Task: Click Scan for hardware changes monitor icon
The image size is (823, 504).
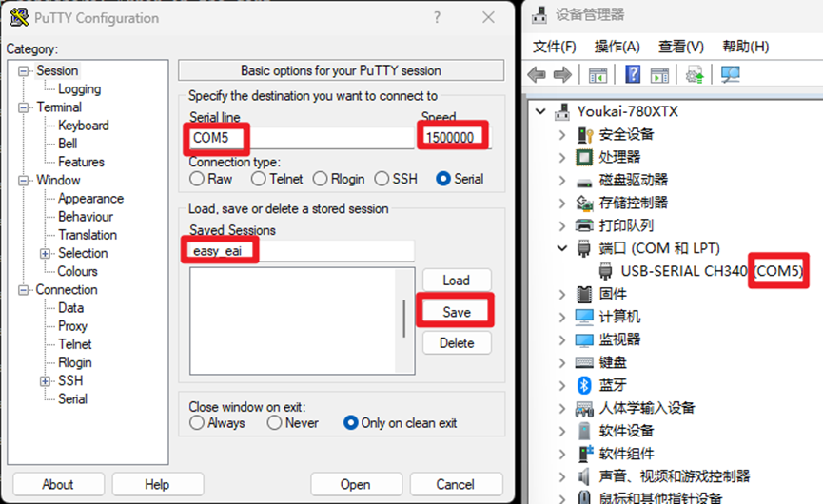Action: pyautogui.click(x=730, y=74)
